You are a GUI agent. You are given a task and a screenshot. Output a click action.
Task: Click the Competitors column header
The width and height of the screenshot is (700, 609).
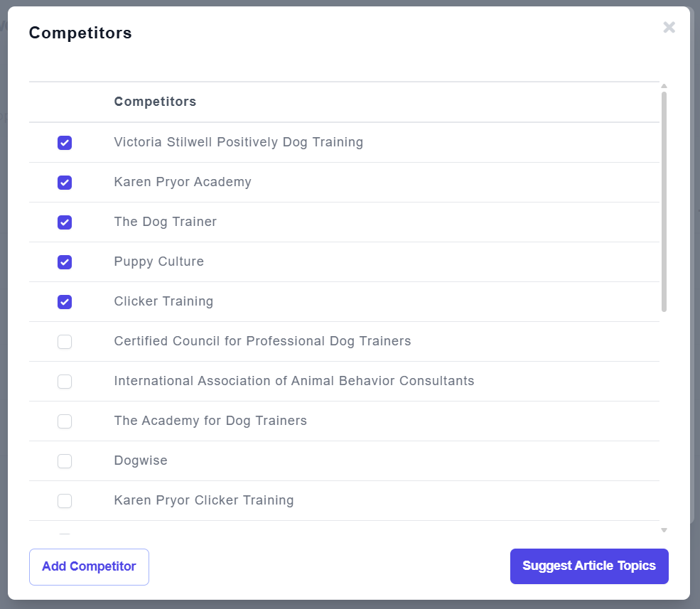click(155, 102)
